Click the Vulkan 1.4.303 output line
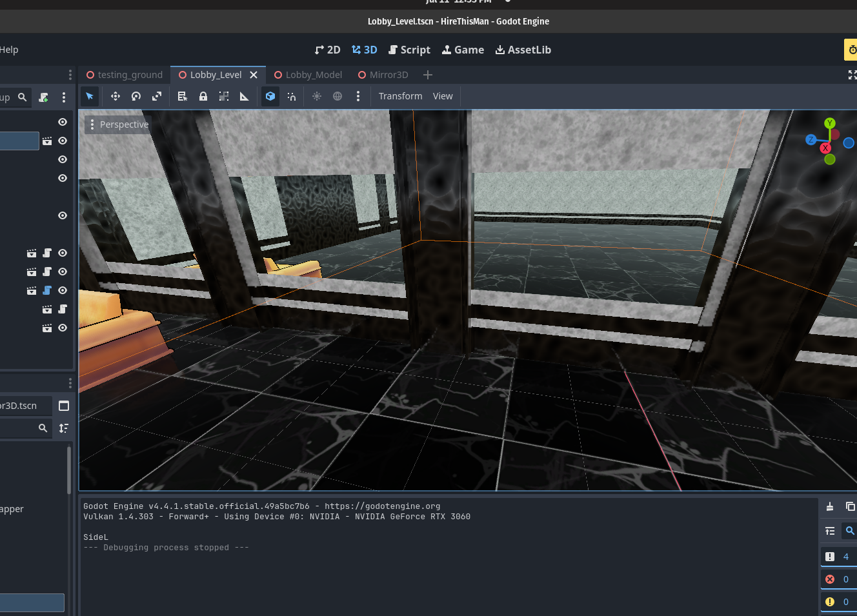The height and width of the screenshot is (616, 857). point(277,517)
